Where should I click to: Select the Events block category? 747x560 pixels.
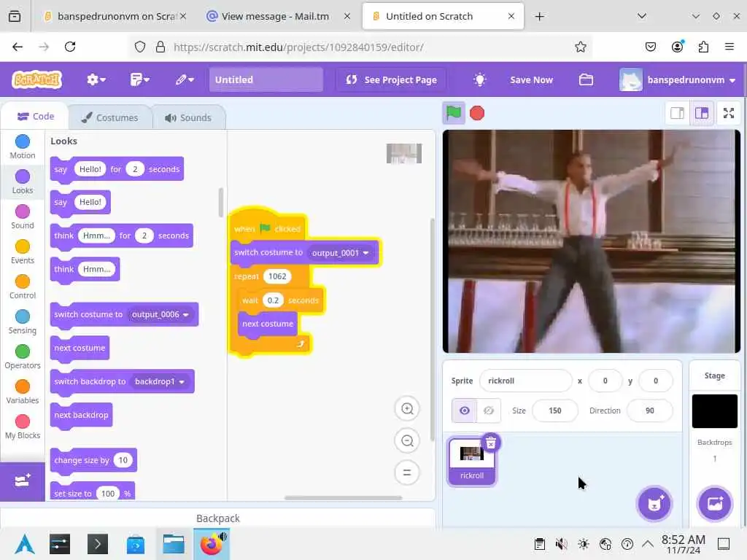point(23,252)
